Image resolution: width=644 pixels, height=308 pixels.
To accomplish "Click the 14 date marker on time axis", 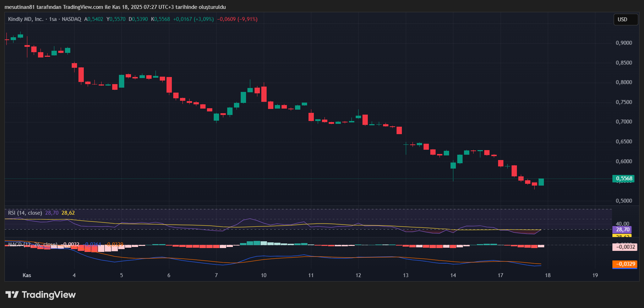I will coord(453,275).
